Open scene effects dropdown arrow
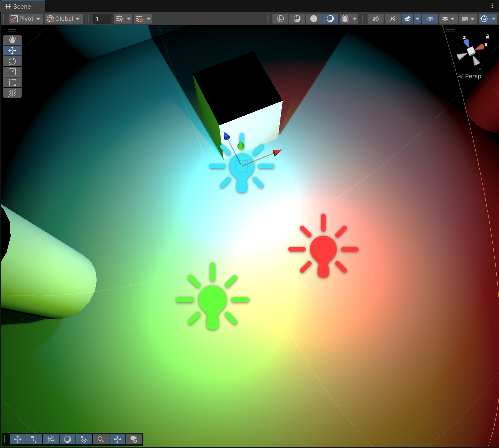The height and width of the screenshot is (448, 499). (417, 19)
